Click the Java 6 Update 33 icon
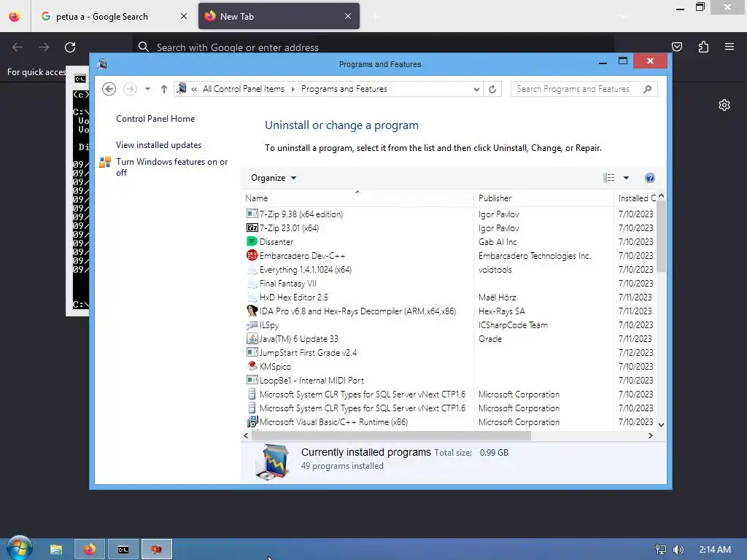The width and height of the screenshot is (747, 560). pyautogui.click(x=252, y=338)
